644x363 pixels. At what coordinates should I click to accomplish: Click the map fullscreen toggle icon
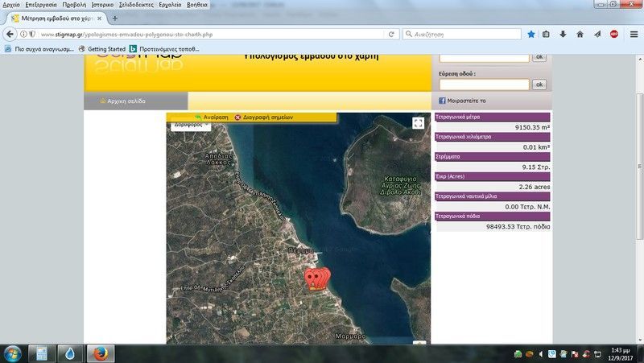418,123
